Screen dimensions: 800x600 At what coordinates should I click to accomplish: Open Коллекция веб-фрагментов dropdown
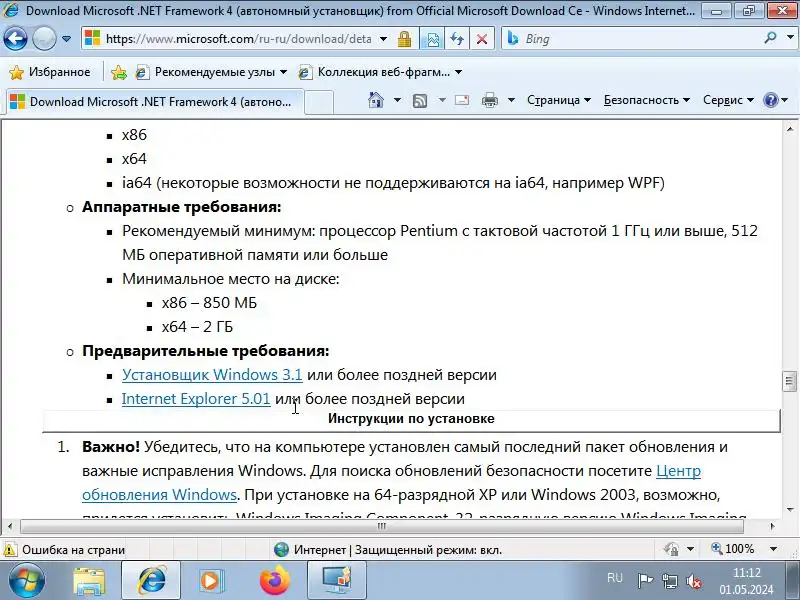[381, 72]
